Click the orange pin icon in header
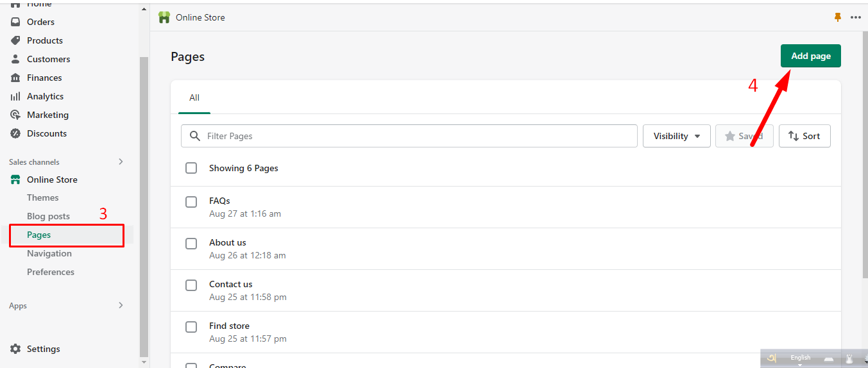This screenshot has width=868, height=368. click(837, 17)
